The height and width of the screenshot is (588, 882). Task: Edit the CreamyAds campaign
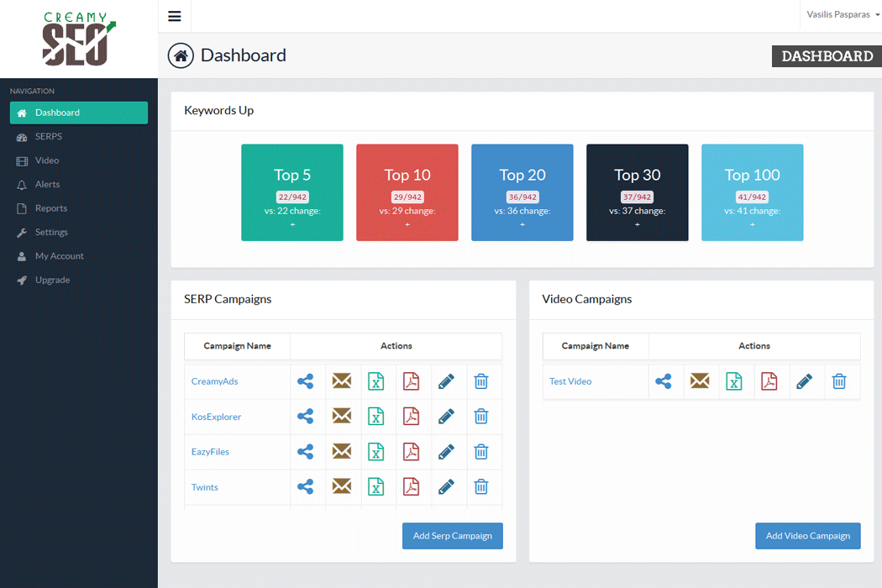446,381
